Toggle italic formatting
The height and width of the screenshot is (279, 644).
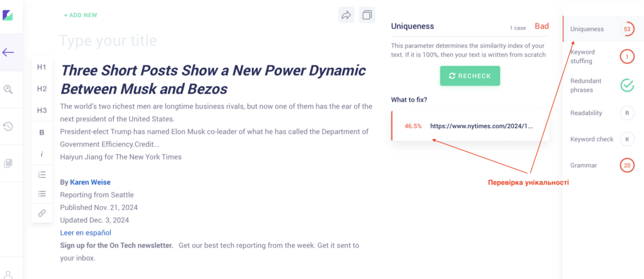(x=42, y=154)
